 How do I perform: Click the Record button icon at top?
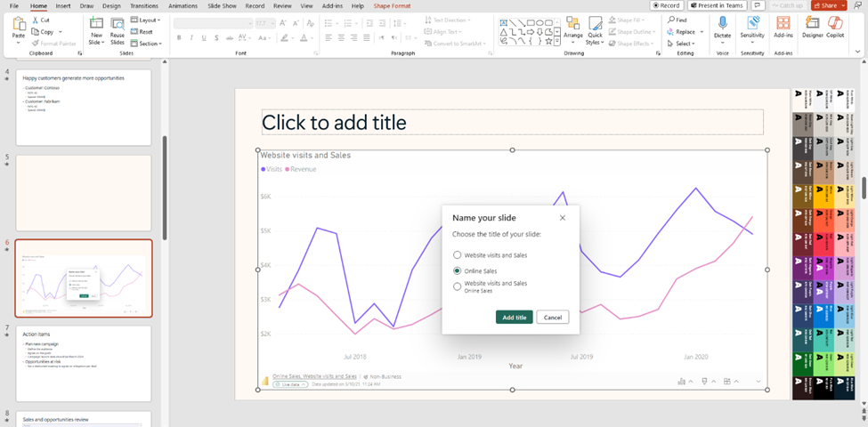pyautogui.click(x=656, y=5)
